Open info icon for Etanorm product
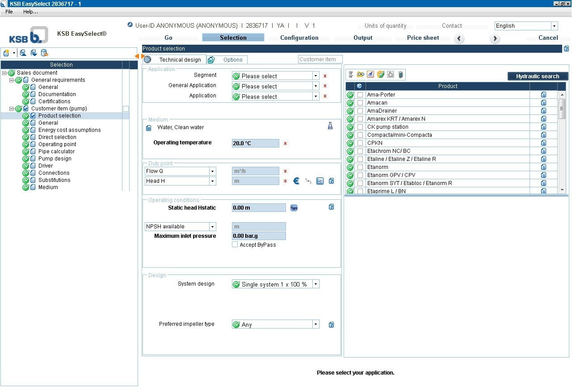The height and width of the screenshot is (392, 572). (x=543, y=167)
